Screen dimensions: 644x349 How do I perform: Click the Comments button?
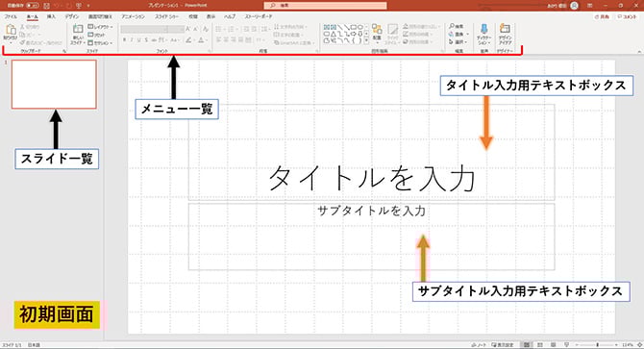coord(627,17)
